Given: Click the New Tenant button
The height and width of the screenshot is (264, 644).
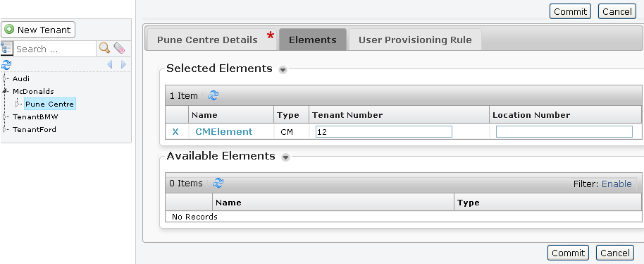Looking at the screenshot, I should (38, 30).
